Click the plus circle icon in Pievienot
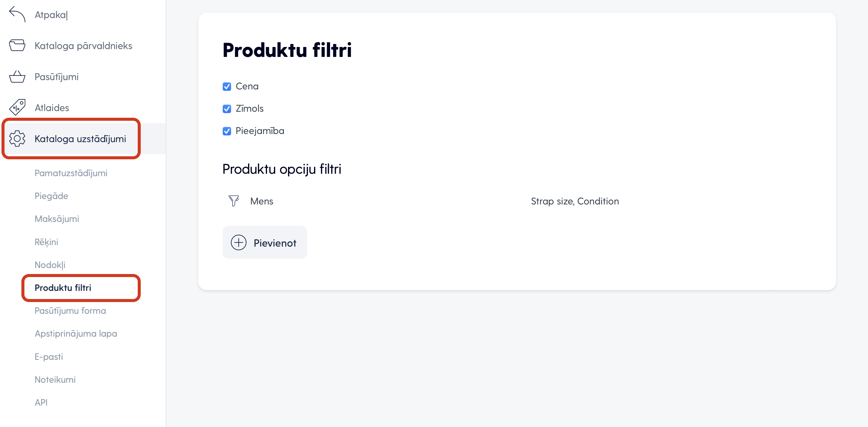 point(239,242)
